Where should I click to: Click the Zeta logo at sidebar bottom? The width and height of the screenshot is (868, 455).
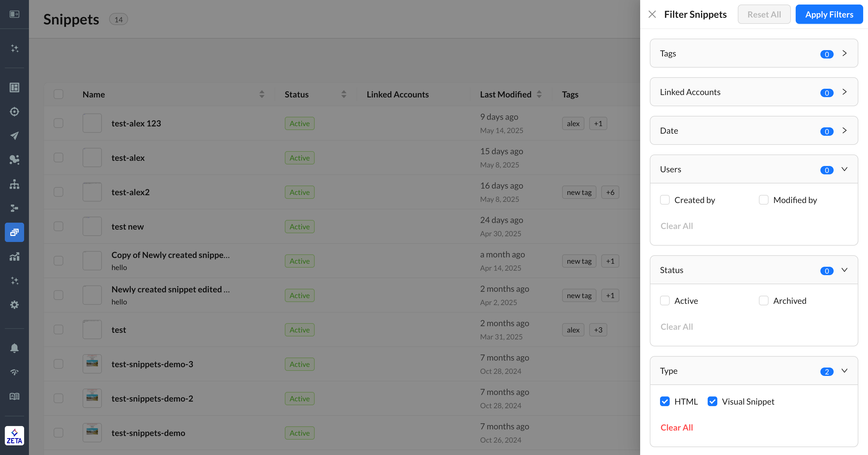14,435
